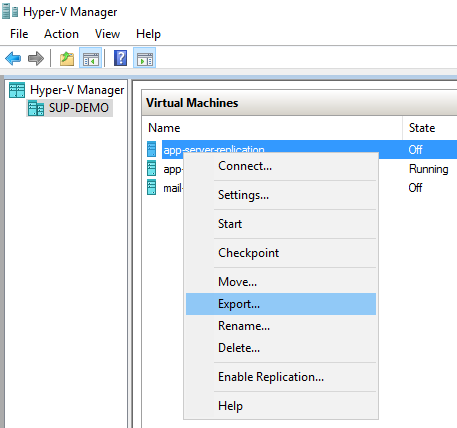Open the Help menu in menu bar
The width and height of the screenshot is (457, 428).
pos(148,34)
